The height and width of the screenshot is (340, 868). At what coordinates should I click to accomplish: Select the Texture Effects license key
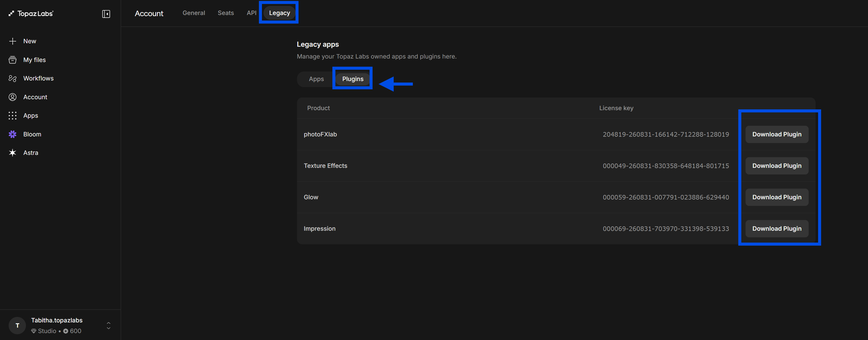coord(666,166)
